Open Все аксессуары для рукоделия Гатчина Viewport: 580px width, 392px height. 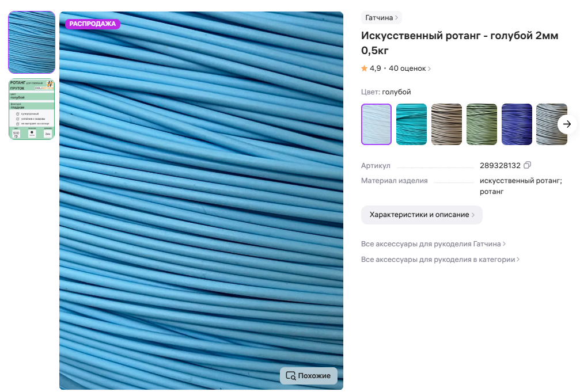point(433,244)
